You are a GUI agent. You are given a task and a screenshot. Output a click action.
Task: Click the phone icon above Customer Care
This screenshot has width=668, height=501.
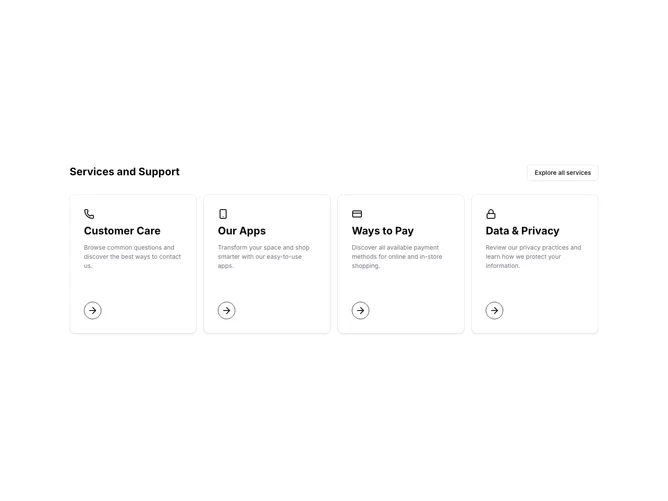pos(89,214)
